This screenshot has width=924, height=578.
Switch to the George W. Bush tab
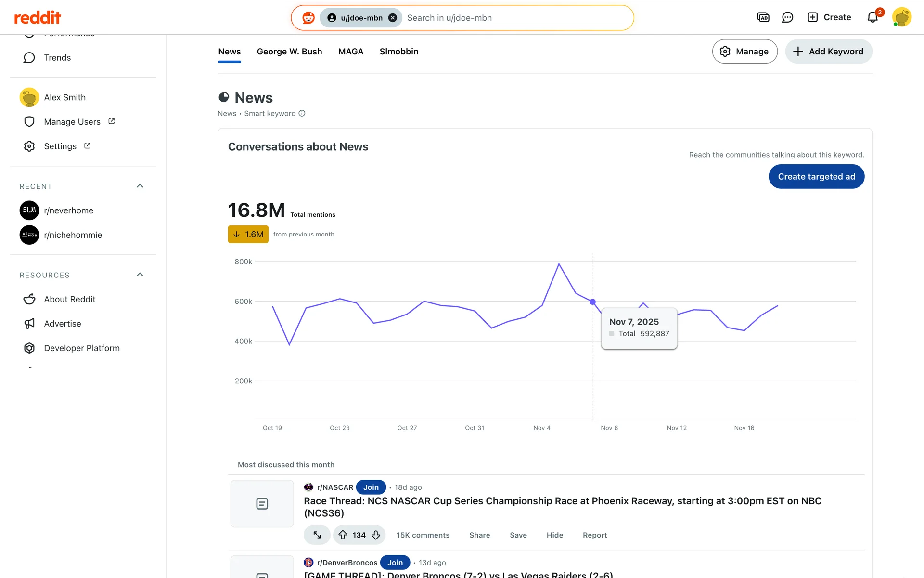[289, 52]
